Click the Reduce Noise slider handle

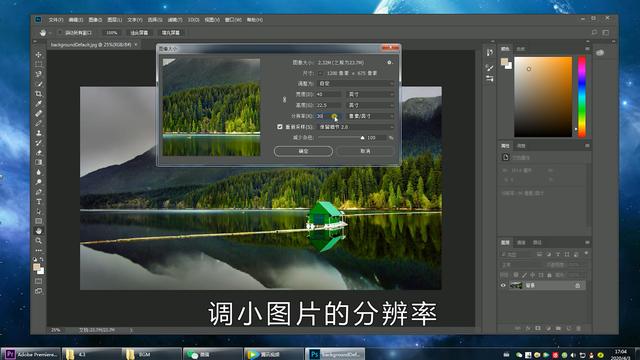pyautogui.click(x=362, y=138)
